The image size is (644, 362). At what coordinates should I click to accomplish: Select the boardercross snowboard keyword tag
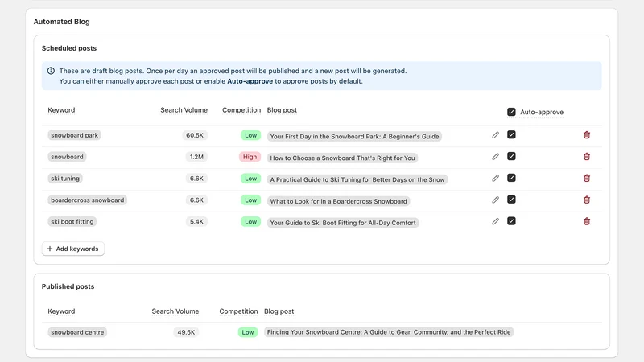[87, 200]
